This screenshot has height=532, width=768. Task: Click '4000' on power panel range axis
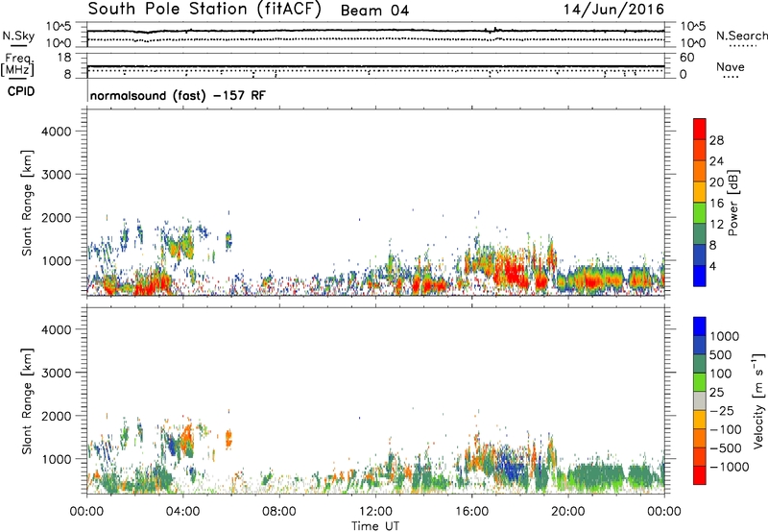click(x=57, y=132)
